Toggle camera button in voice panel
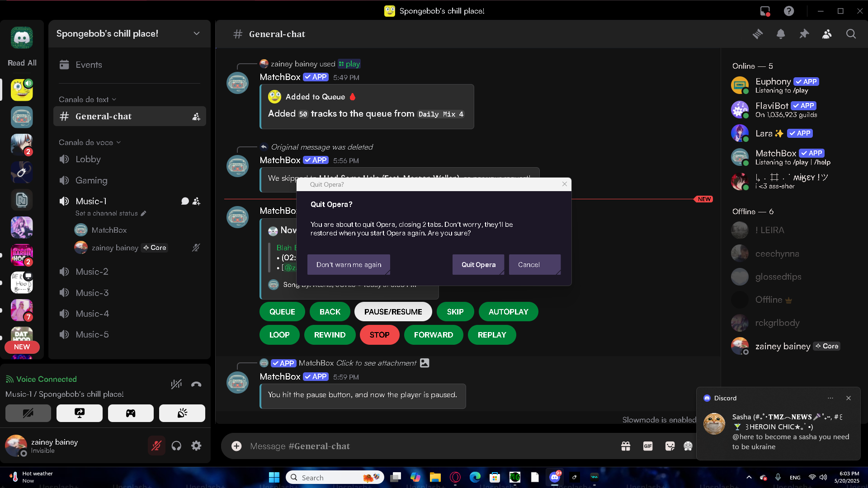868x488 pixels. tap(28, 413)
